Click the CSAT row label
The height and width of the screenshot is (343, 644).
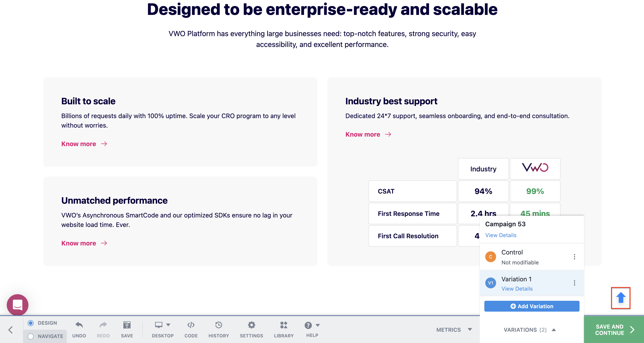[386, 191]
